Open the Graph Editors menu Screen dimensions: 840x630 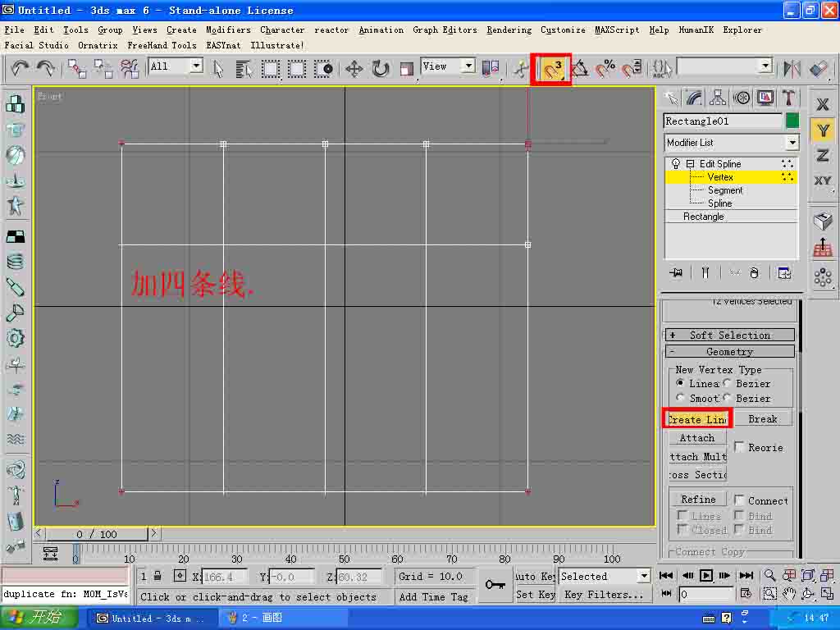coord(445,30)
